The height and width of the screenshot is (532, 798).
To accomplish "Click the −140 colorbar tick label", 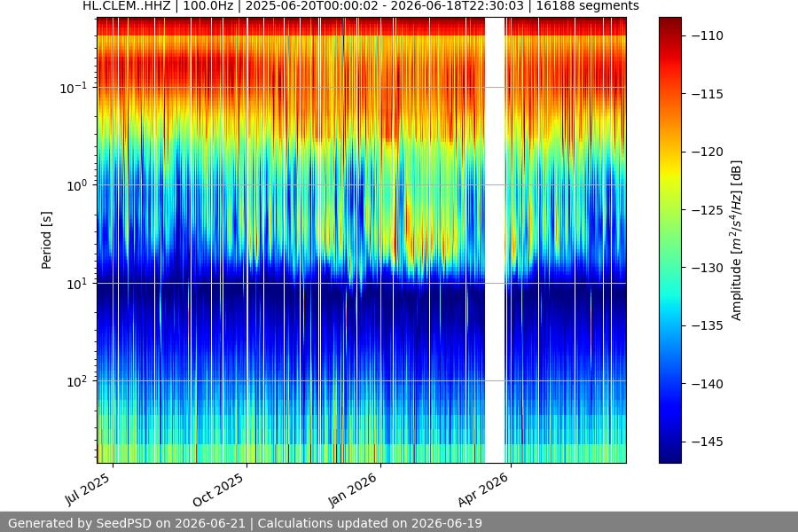I will (707, 384).
